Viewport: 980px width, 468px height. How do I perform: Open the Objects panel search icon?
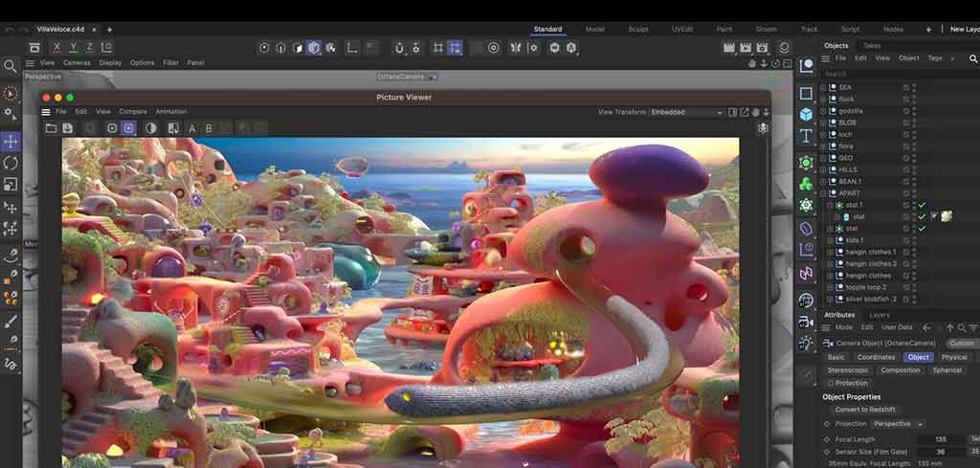973,58
